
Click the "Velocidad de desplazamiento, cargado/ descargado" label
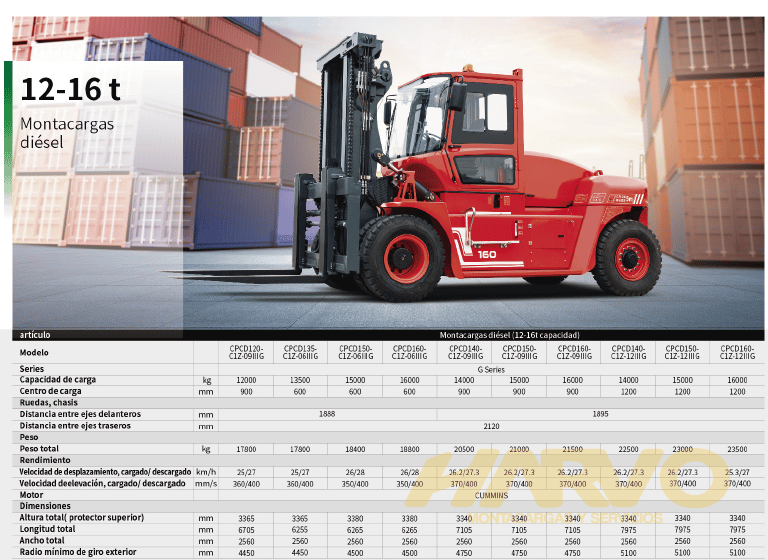coord(105,472)
